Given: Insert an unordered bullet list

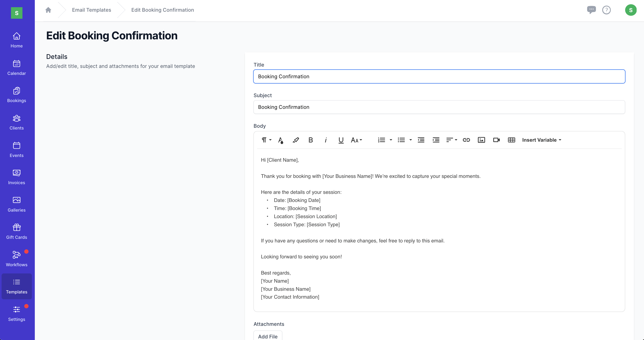Looking at the screenshot, I should tap(401, 140).
